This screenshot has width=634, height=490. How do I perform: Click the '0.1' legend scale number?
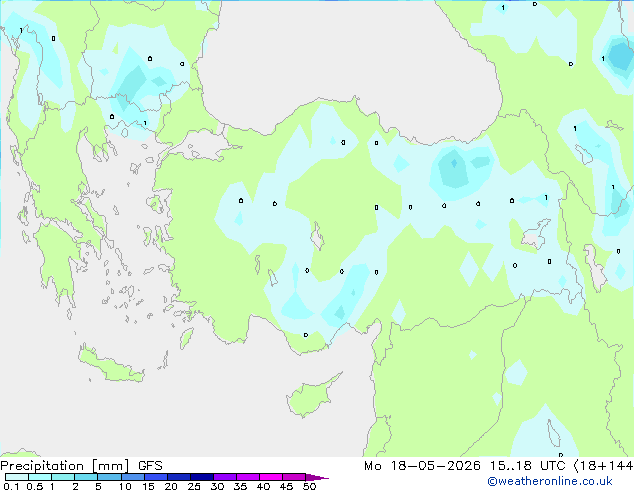(11, 486)
